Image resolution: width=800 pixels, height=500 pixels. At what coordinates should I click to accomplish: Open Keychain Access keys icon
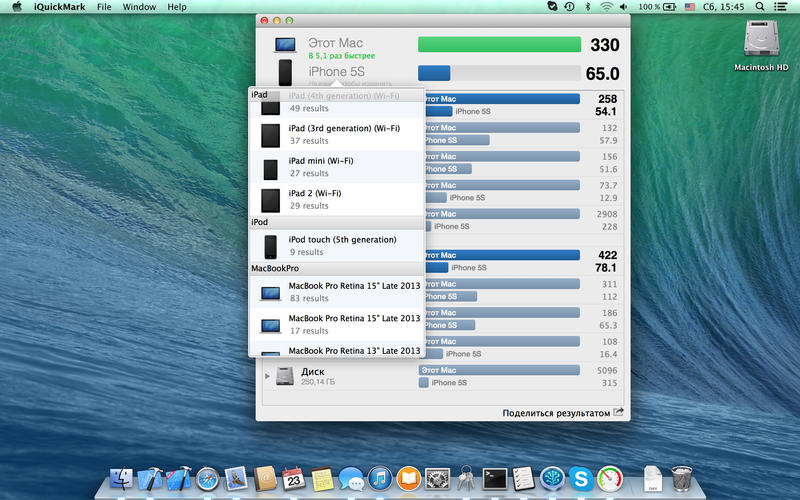(x=466, y=479)
